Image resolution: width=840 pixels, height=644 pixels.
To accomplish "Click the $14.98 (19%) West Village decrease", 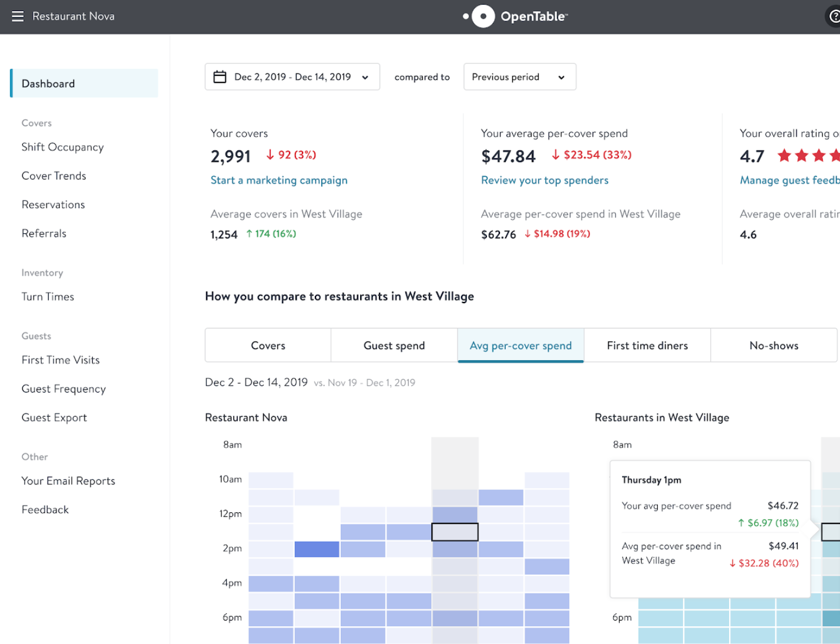I will [557, 234].
